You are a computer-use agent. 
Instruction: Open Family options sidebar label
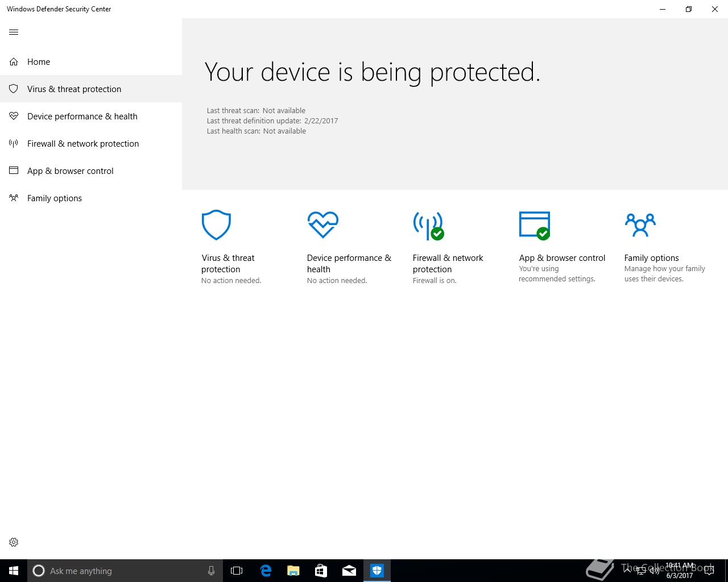pos(55,198)
